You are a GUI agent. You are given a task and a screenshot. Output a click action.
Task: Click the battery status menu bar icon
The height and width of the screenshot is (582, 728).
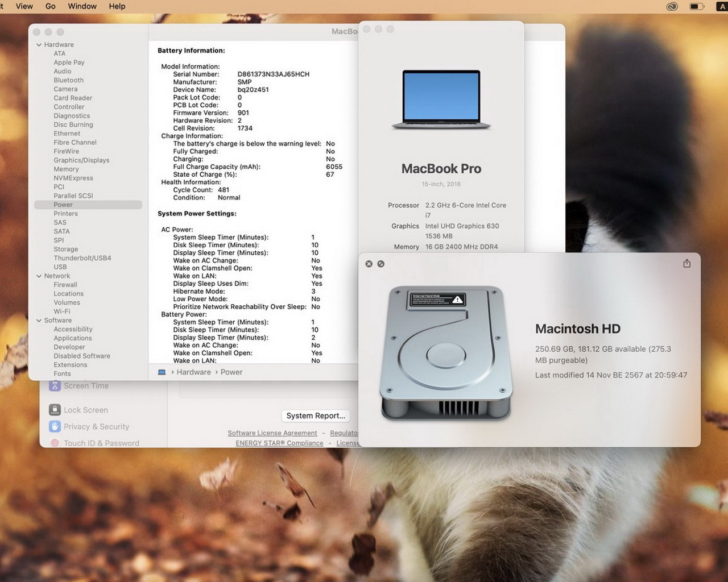tap(697, 6)
